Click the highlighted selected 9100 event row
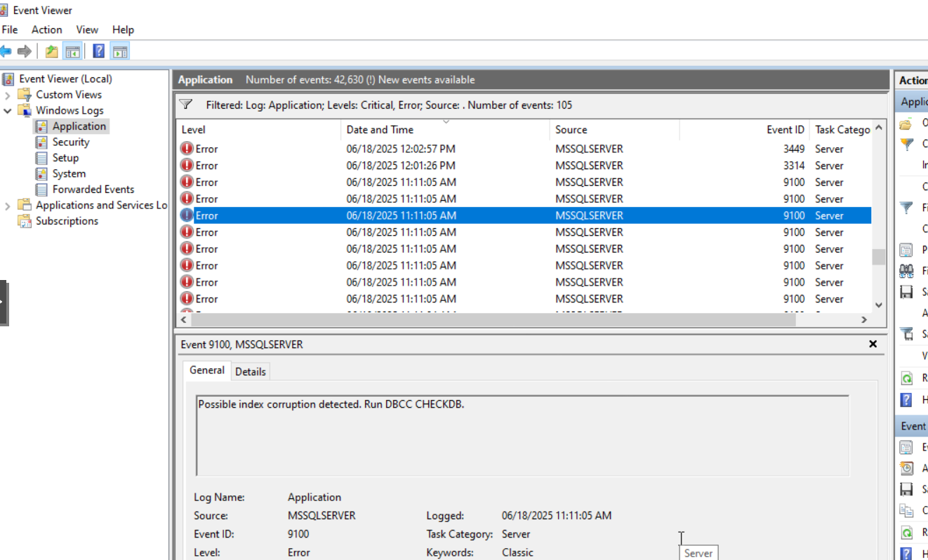Screen dimensions: 928x560 (x=524, y=215)
